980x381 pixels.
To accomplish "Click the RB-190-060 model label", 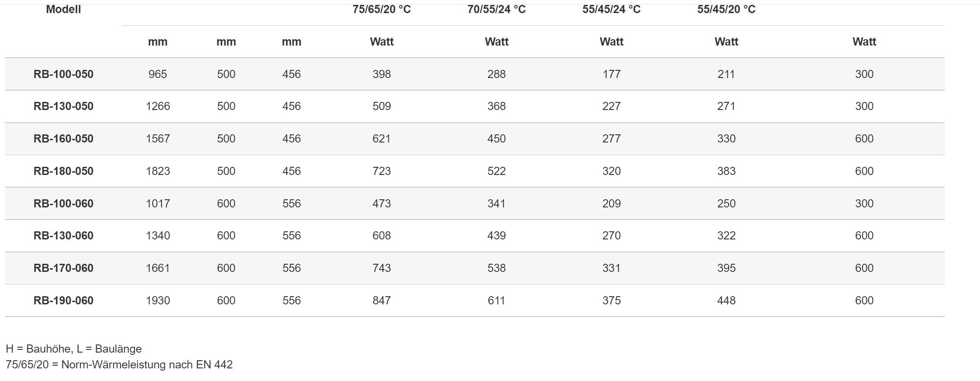I will coord(63,300).
